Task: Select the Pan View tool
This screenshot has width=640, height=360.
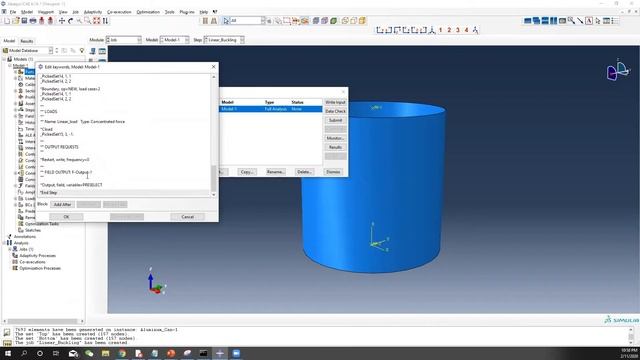Action: click(x=62, y=21)
